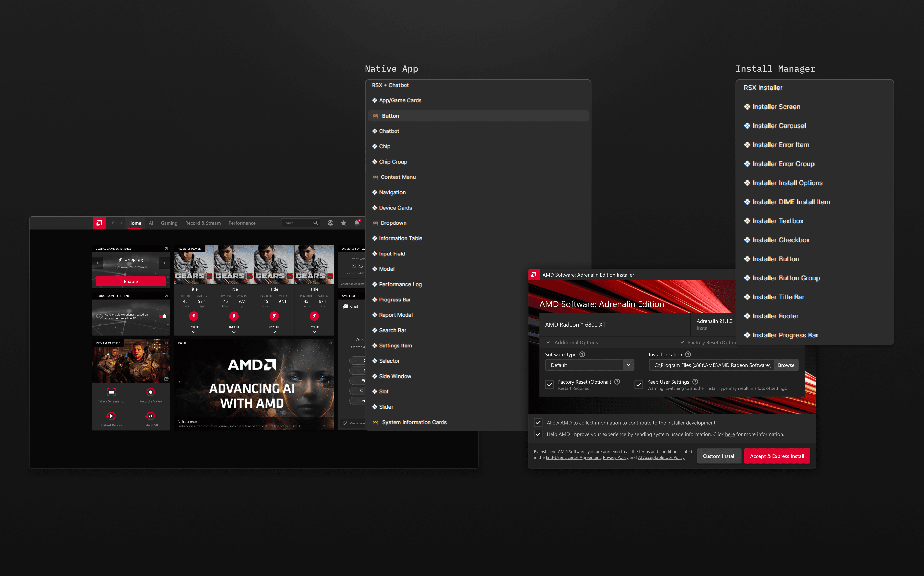This screenshot has height=576, width=924.
Task: Collapse the Additional Options section
Action: [548, 343]
